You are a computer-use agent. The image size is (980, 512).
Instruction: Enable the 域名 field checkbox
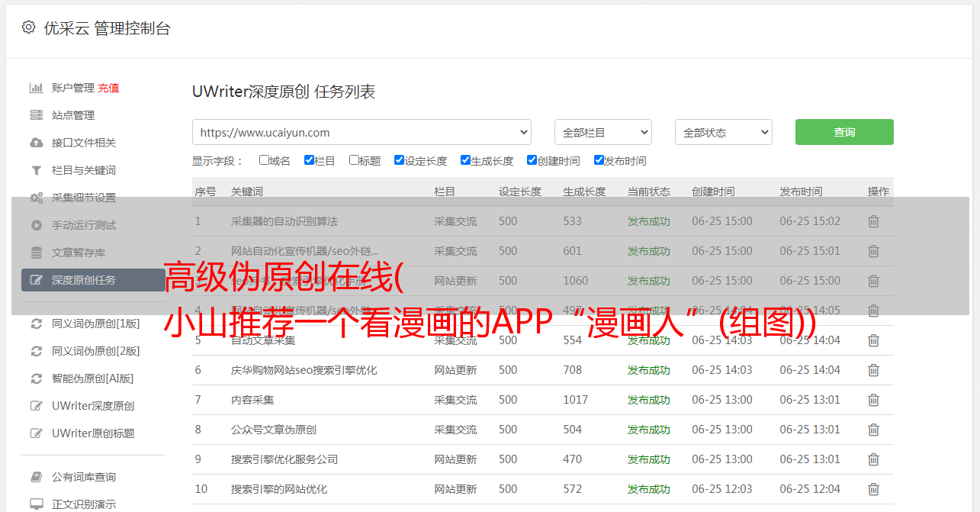[264, 160]
